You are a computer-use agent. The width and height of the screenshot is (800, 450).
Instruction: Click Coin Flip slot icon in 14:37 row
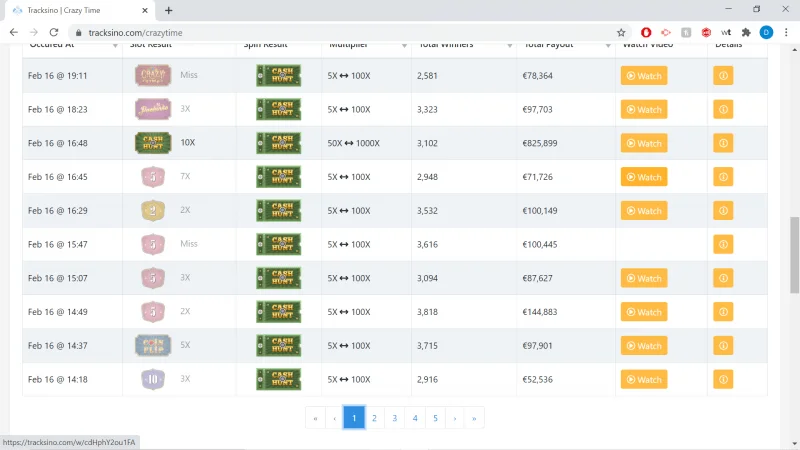pos(153,345)
